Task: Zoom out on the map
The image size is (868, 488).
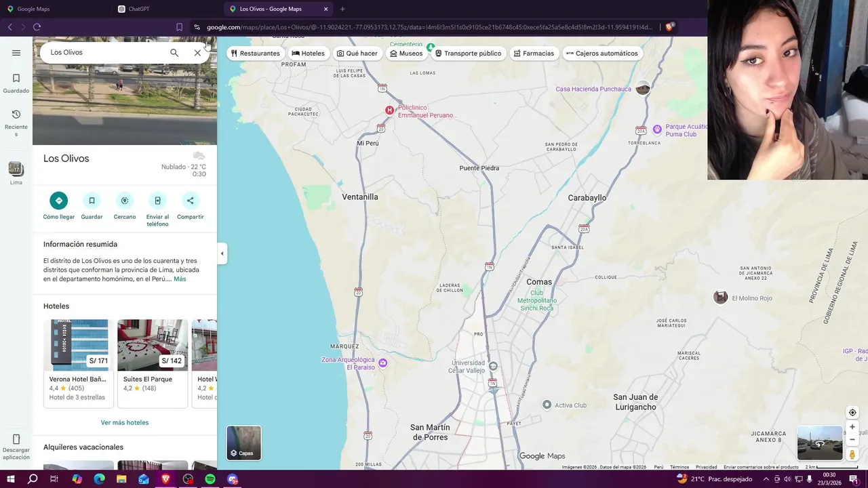Action: 852,440
